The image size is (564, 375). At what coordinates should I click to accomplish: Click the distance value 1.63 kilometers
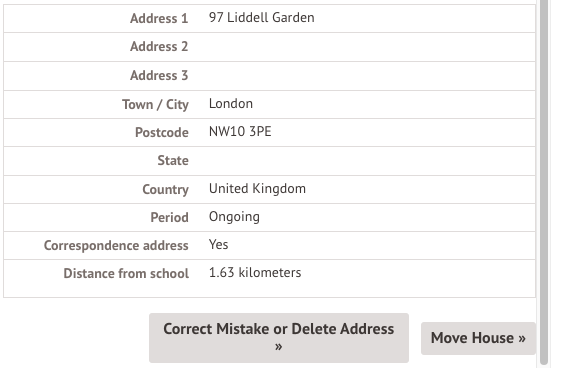point(255,273)
